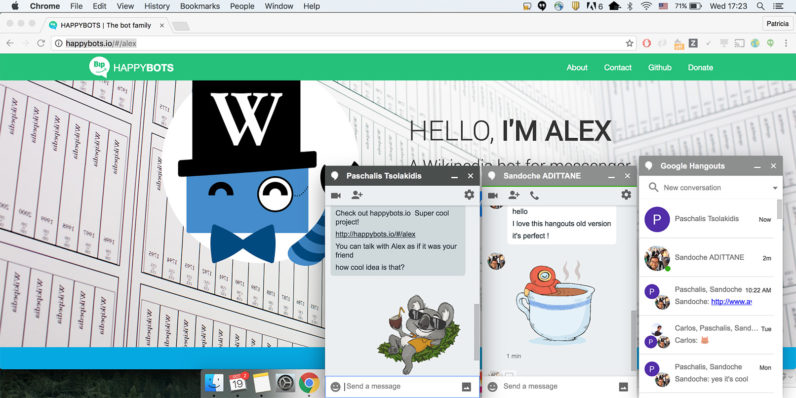Viewport: 796px width, 398px height.
Task: Click the koala sticker in Paschalis chat
Action: pos(419,335)
